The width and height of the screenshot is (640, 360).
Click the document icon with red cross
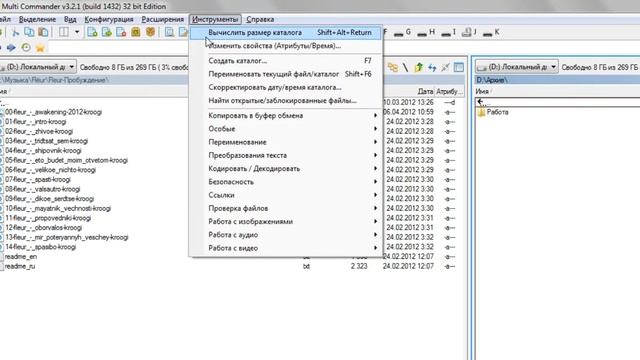coord(121,32)
